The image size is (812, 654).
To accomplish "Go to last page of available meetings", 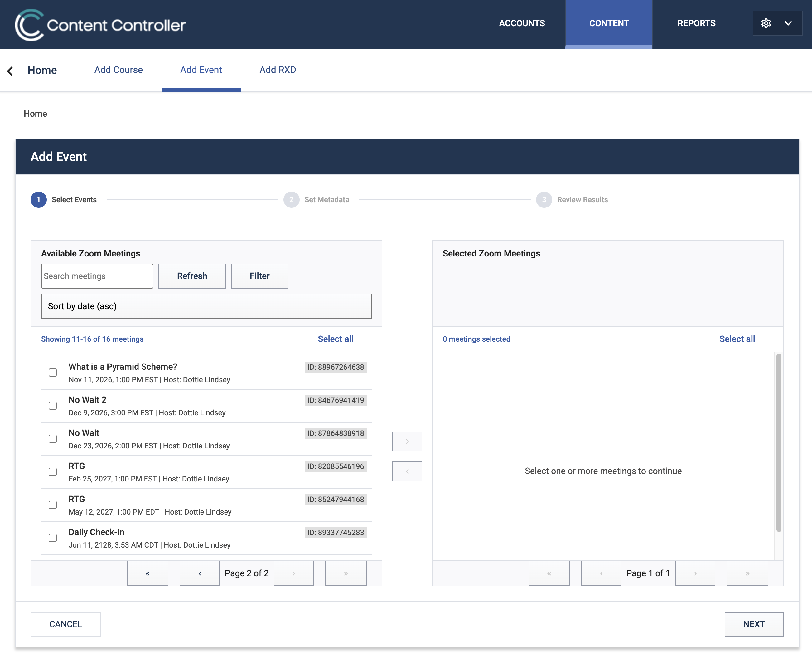I will pyautogui.click(x=346, y=573).
